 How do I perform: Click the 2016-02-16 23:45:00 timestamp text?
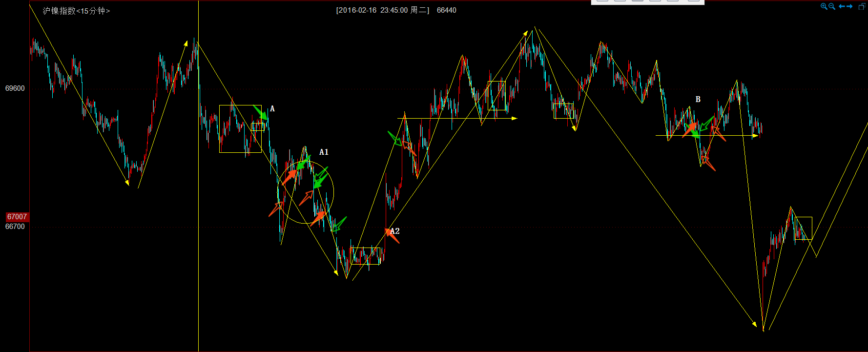pos(372,10)
